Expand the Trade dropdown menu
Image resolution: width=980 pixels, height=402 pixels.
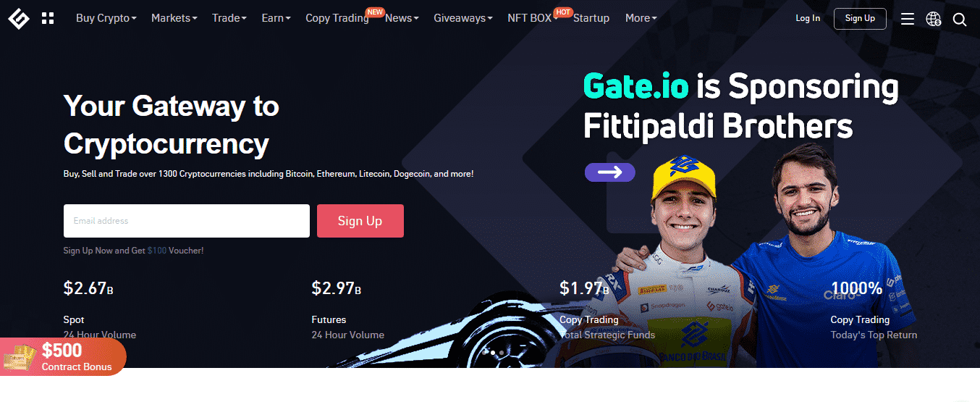pos(229,18)
